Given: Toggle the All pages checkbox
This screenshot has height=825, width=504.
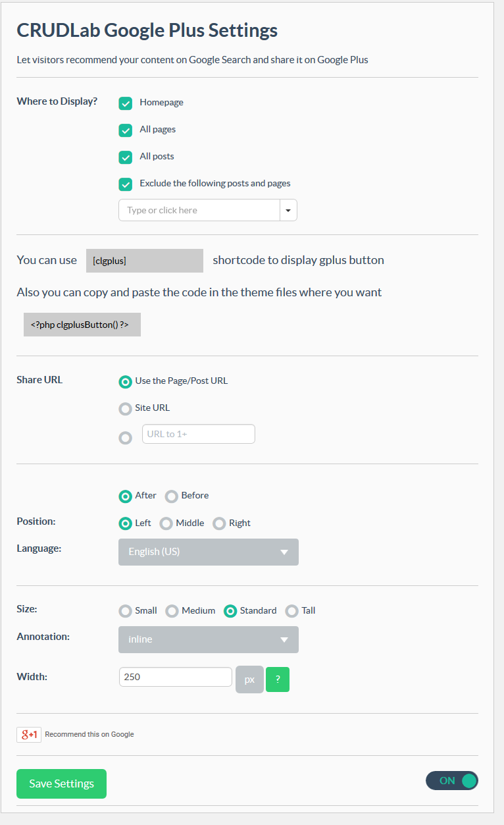Looking at the screenshot, I should pyautogui.click(x=126, y=130).
